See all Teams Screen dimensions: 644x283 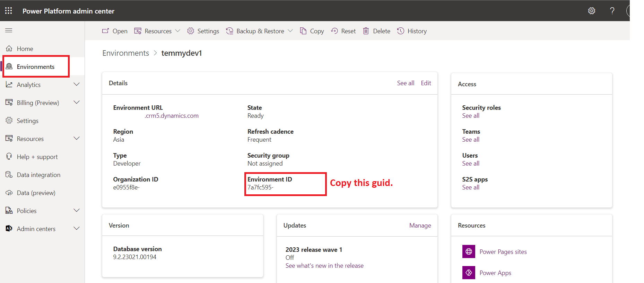pos(471,140)
